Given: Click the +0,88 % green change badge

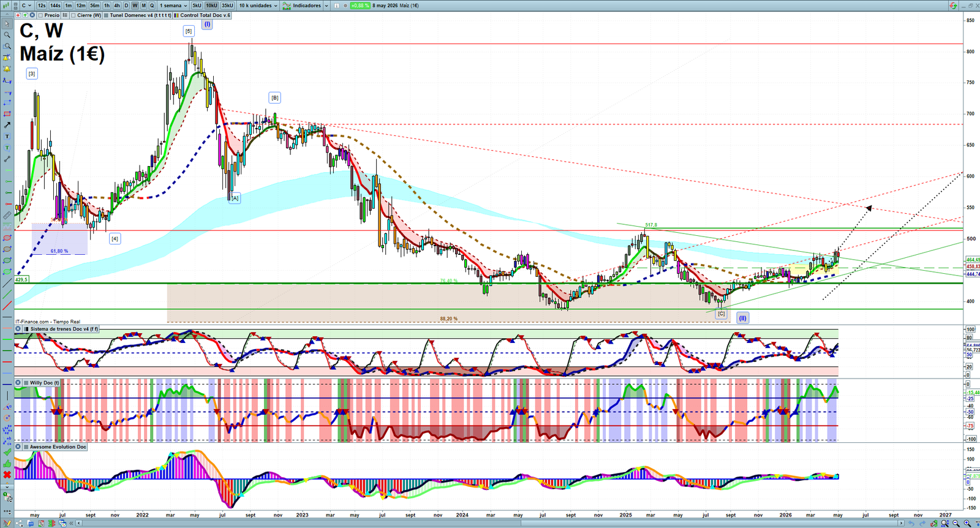Looking at the screenshot, I should [360, 6].
